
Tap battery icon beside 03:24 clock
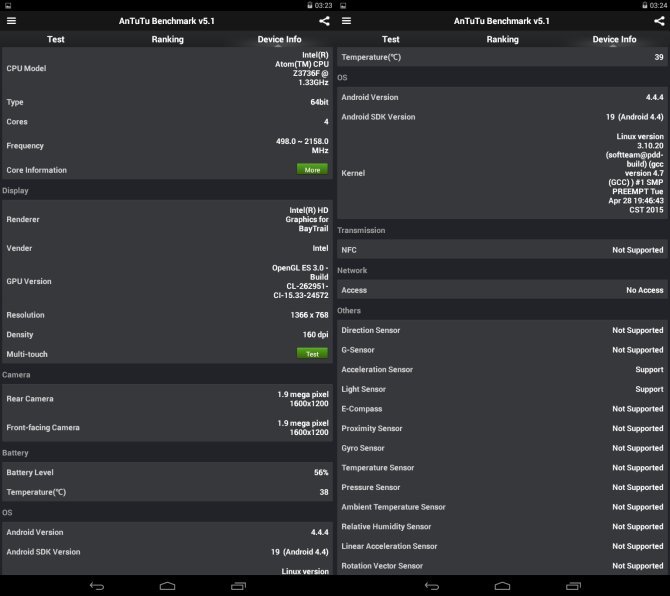[x=645, y=5]
